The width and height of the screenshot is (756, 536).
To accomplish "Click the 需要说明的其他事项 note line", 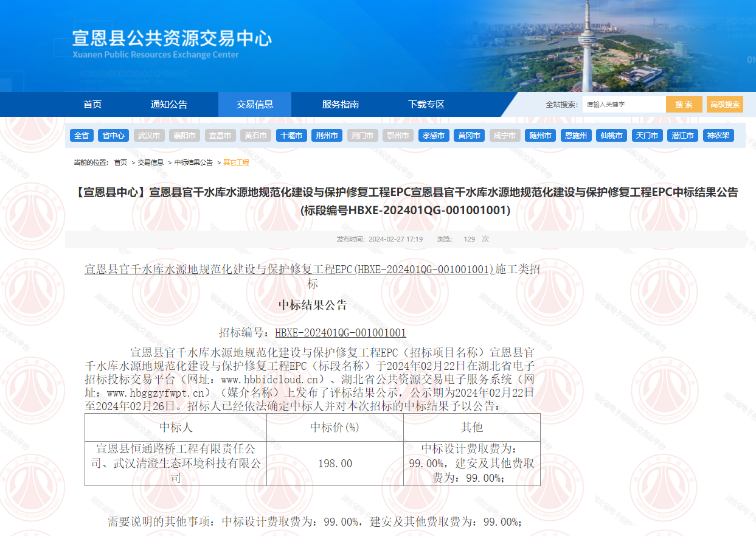I will click(315, 522).
